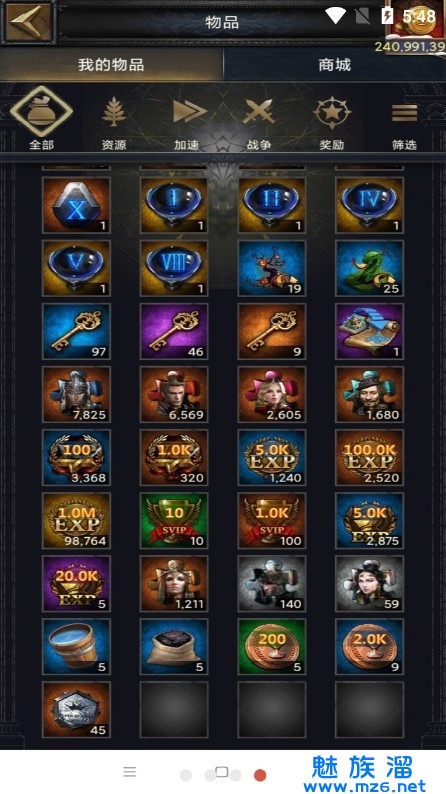Show the 奖励 rewards category
The height and width of the screenshot is (794, 446).
pos(332,123)
